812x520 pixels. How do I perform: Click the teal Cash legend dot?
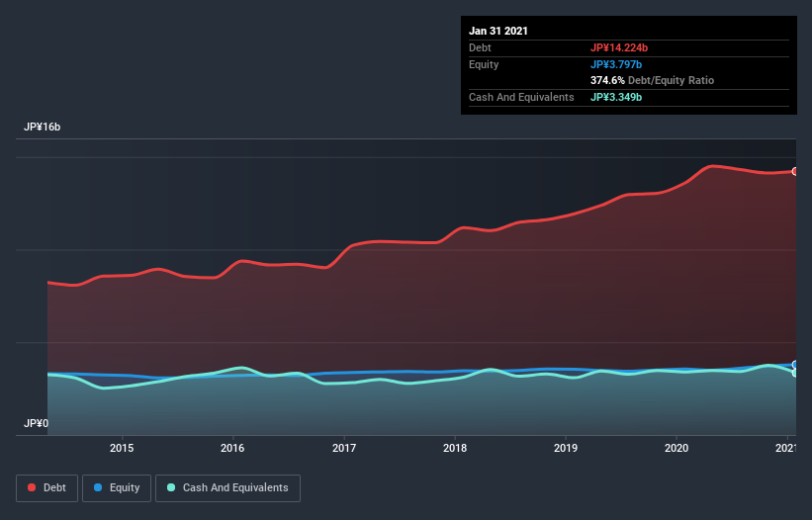pos(171,487)
